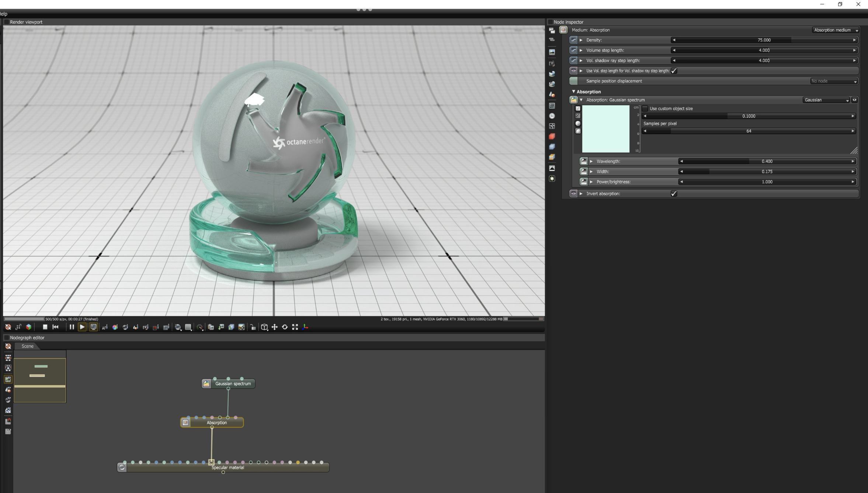Expand the Density parameter arrow

pos(581,40)
